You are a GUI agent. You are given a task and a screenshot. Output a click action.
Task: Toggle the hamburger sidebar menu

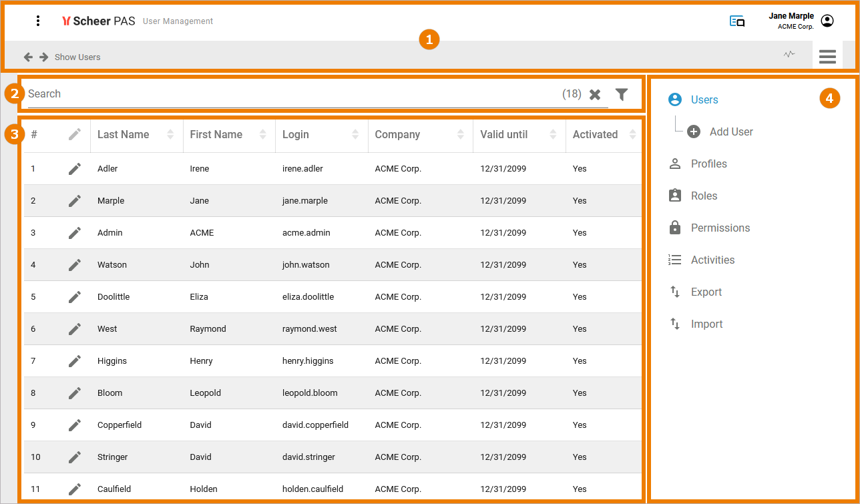(827, 57)
